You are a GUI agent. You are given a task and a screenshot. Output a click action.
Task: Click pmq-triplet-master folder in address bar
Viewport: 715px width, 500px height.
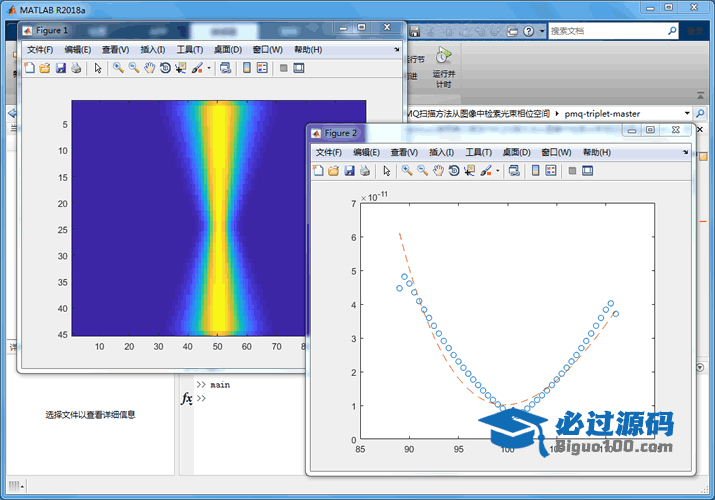pos(602,113)
